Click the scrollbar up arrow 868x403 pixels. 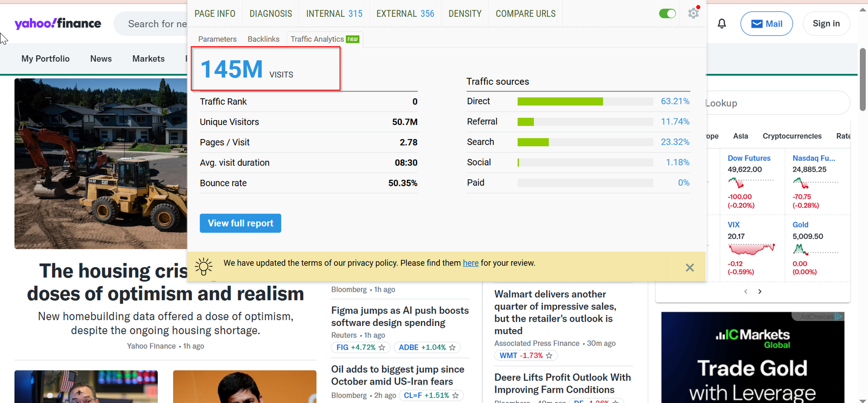[863, 9]
